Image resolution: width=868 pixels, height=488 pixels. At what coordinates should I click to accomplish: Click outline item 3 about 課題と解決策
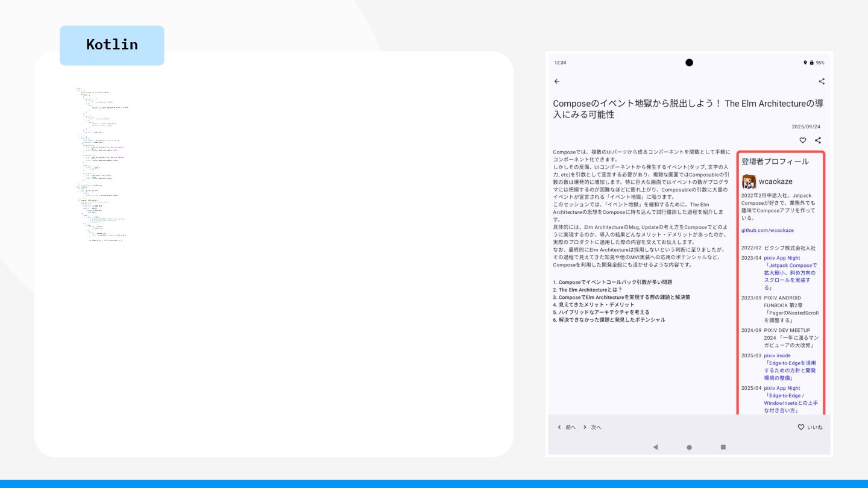click(x=621, y=297)
